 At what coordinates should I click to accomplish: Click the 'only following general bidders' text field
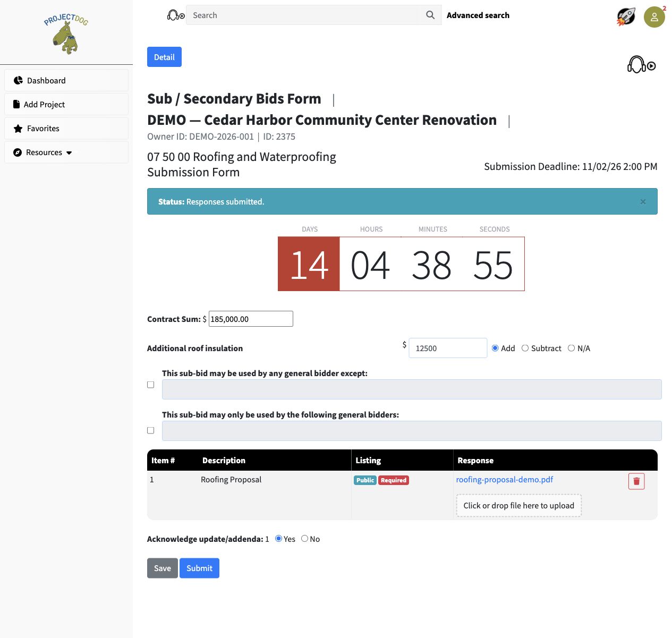tap(412, 431)
